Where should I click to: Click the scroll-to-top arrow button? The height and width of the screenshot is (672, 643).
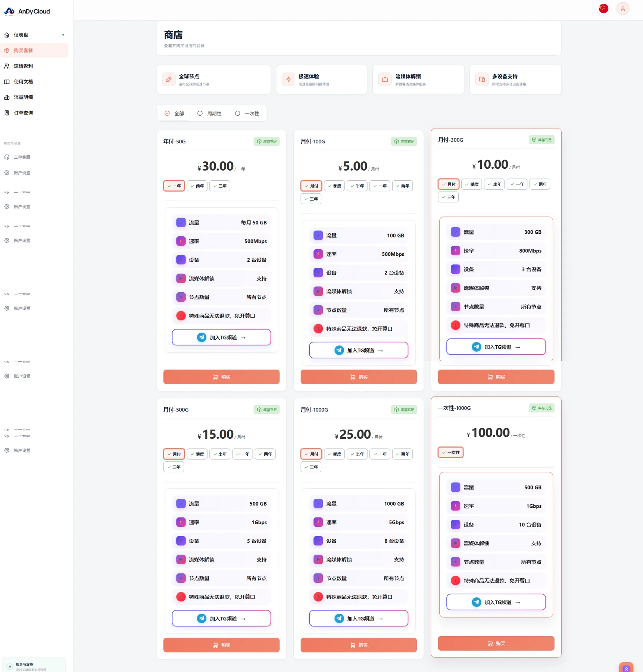coord(626,667)
